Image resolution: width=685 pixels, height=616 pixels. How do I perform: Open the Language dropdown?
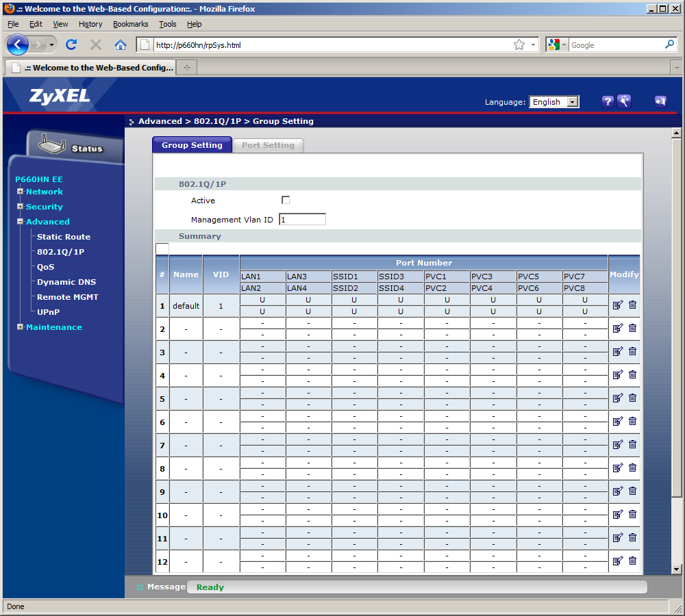[553, 102]
